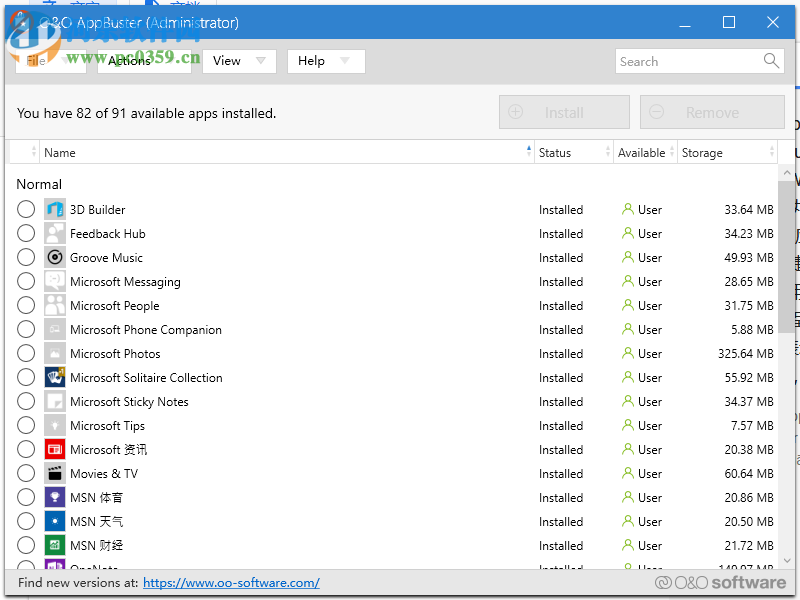Click the Groove Music app icon
The height and width of the screenshot is (600, 800).
[x=54, y=258]
